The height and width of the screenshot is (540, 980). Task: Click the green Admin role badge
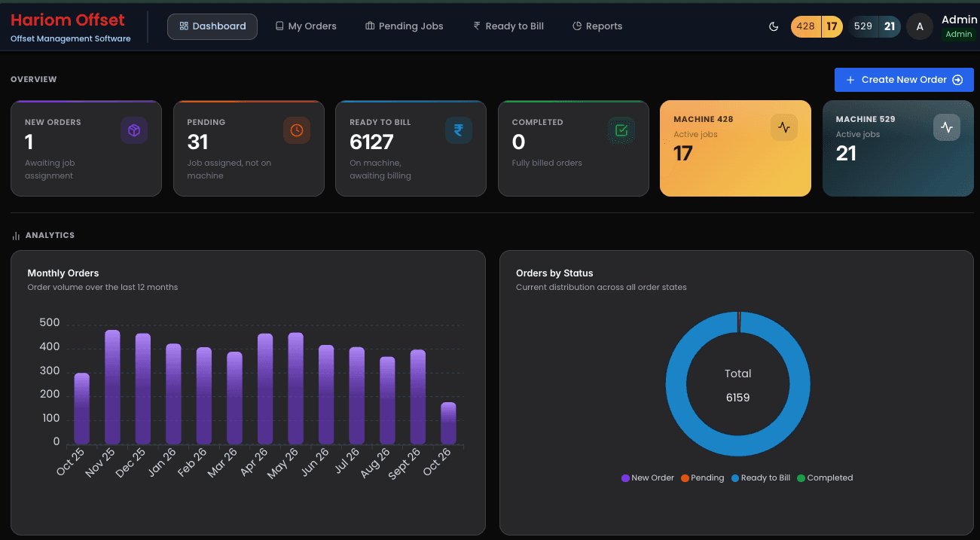point(959,35)
